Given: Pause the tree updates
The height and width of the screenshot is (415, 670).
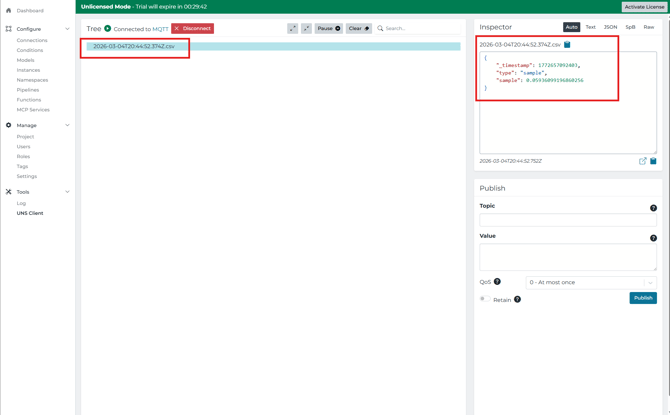Looking at the screenshot, I should pyautogui.click(x=329, y=28).
